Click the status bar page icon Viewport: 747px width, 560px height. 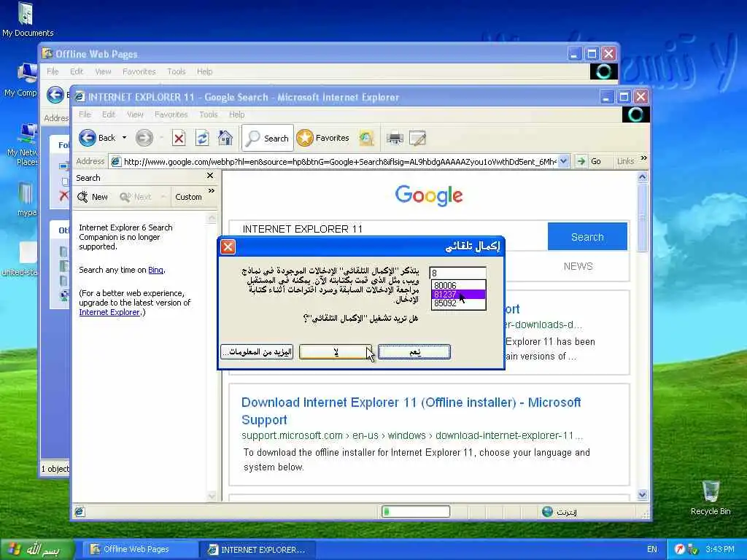(80, 512)
